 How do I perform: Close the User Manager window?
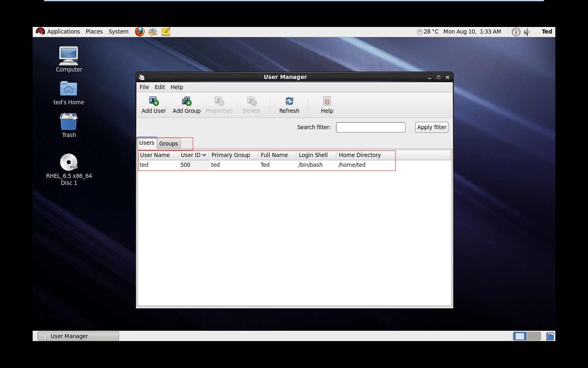click(x=448, y=77)
